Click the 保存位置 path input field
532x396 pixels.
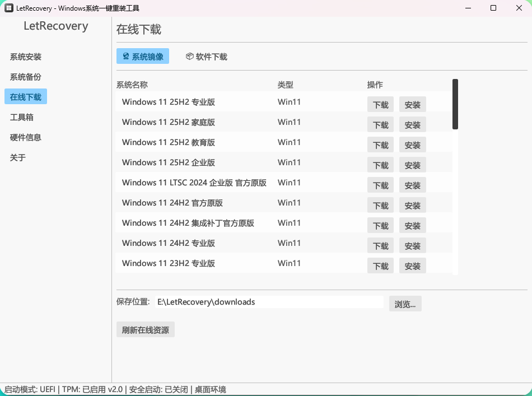pyautogui.click(x=269, y=302)
